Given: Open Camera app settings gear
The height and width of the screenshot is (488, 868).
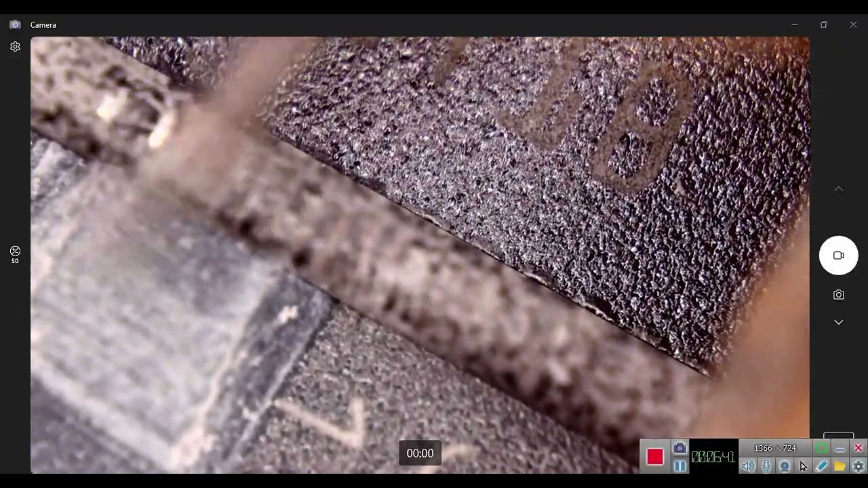Looking at the screenshot, I should (15, 47).
